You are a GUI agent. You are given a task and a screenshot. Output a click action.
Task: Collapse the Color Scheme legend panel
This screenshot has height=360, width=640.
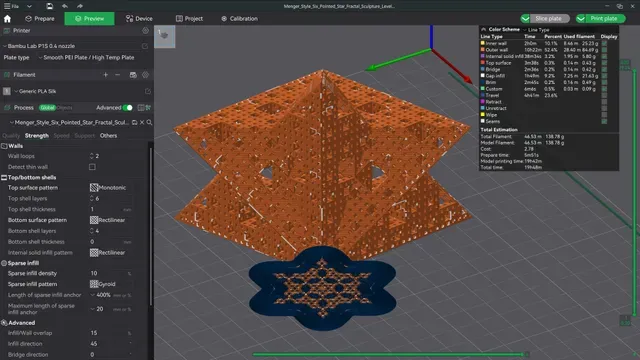click(483, 29)
